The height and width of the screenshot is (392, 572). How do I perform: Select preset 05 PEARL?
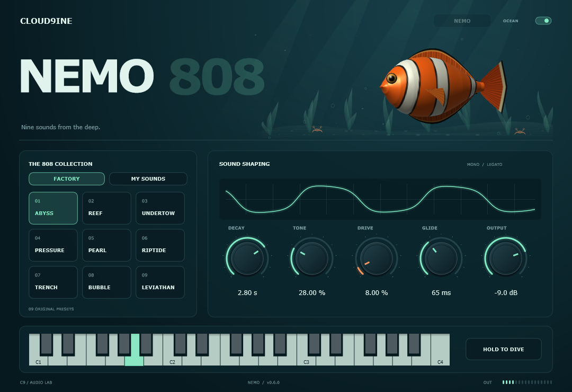106,245
